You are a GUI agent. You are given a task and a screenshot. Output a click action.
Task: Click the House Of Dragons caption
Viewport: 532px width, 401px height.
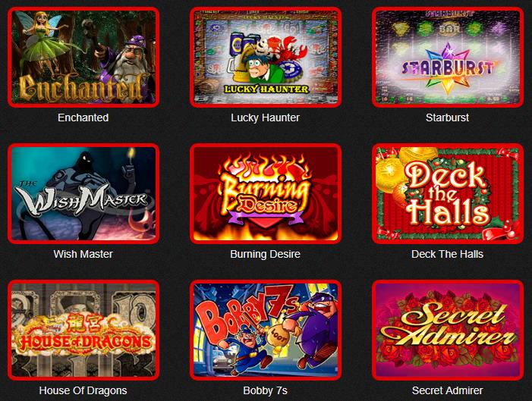click(x=83, y=390)
